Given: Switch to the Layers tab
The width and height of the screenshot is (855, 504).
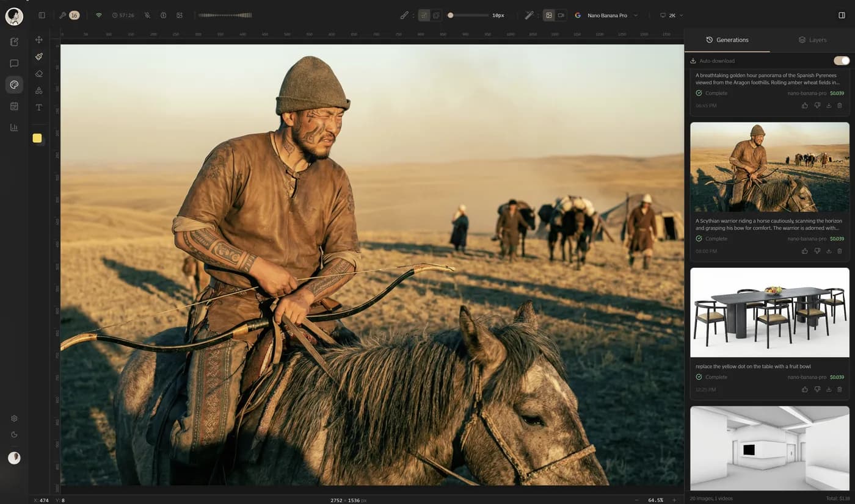Looking at the screenshot, I should tap(812, 40).
